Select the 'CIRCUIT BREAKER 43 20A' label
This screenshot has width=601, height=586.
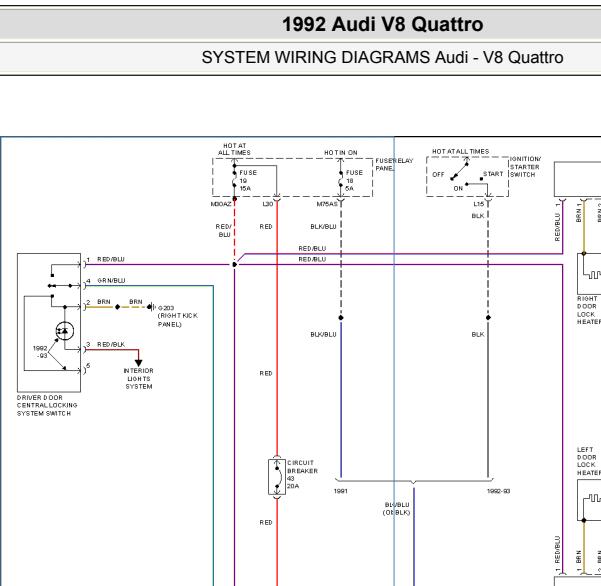click(302, 474)
